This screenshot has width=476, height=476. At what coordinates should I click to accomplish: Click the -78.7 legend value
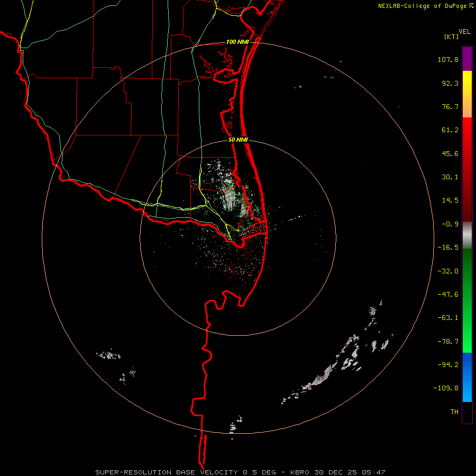tap(448, 342)
